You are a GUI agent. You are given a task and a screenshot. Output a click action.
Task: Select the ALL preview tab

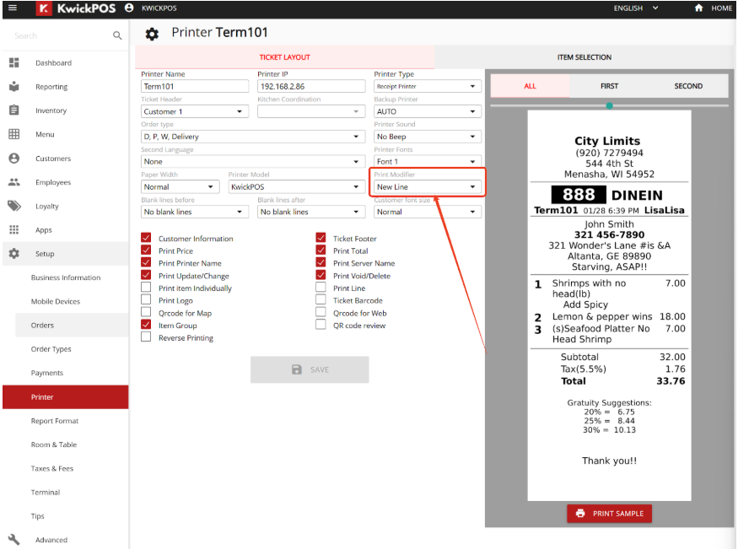530,86
